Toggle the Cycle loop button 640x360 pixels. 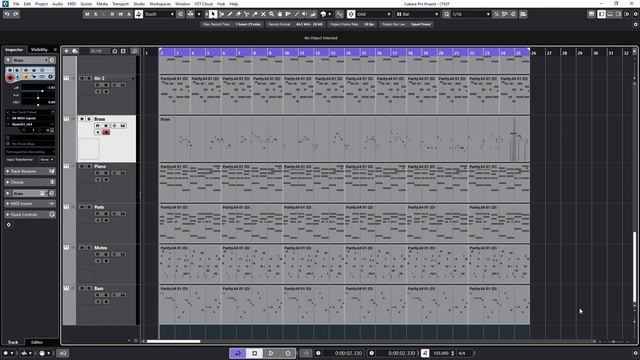click(238, 353)
